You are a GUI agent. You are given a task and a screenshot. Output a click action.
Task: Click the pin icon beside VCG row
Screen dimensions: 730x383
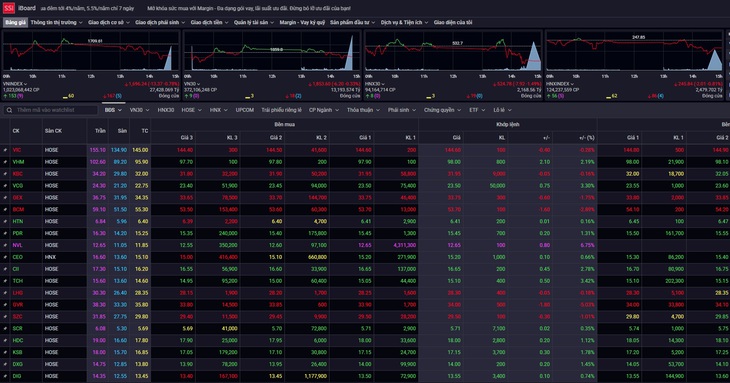click(5, 186)
